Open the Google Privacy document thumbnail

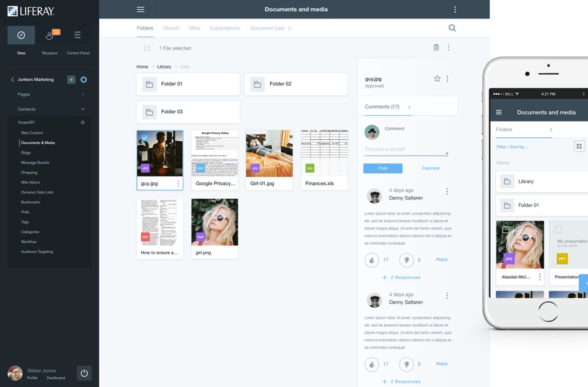[x=214, y=154]
